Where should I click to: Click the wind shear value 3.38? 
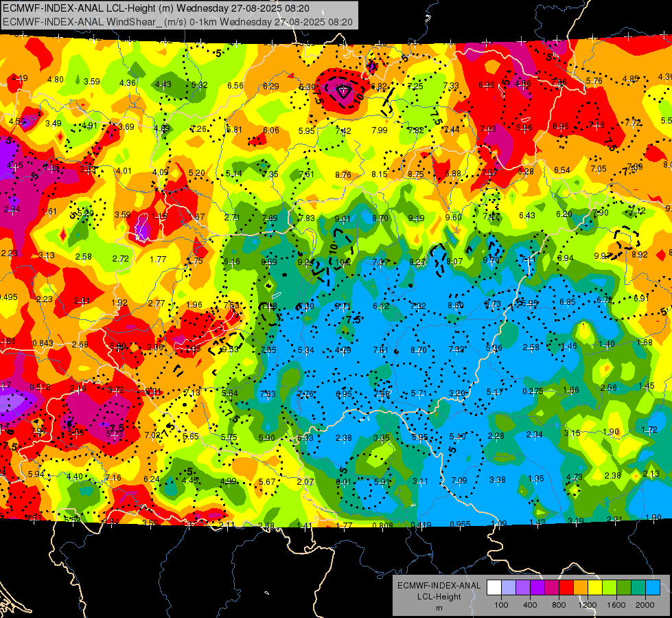click(x=498, y=479)
